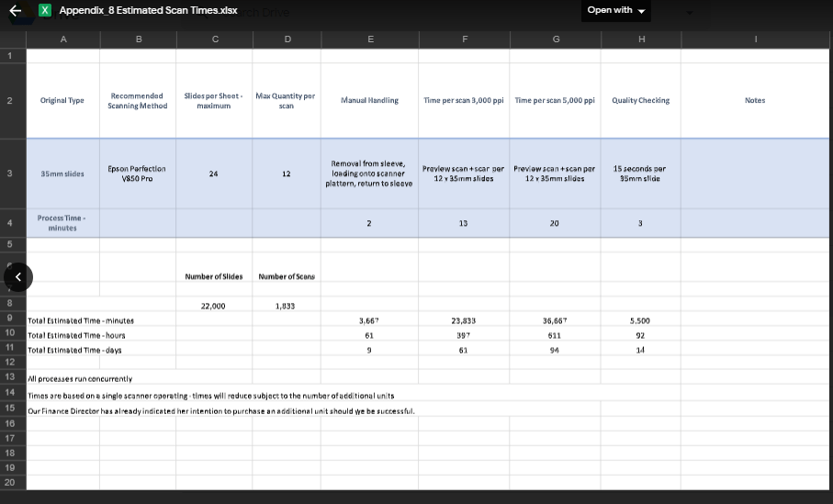Screen dimensions: 833x504
Task: Select column E header
Action: [x=370, y=39]
